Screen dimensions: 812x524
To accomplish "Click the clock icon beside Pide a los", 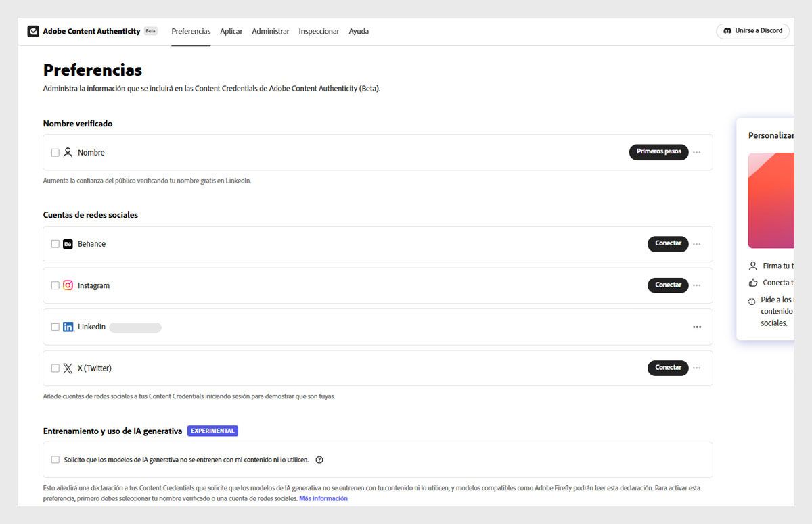I will pos(752,302).
